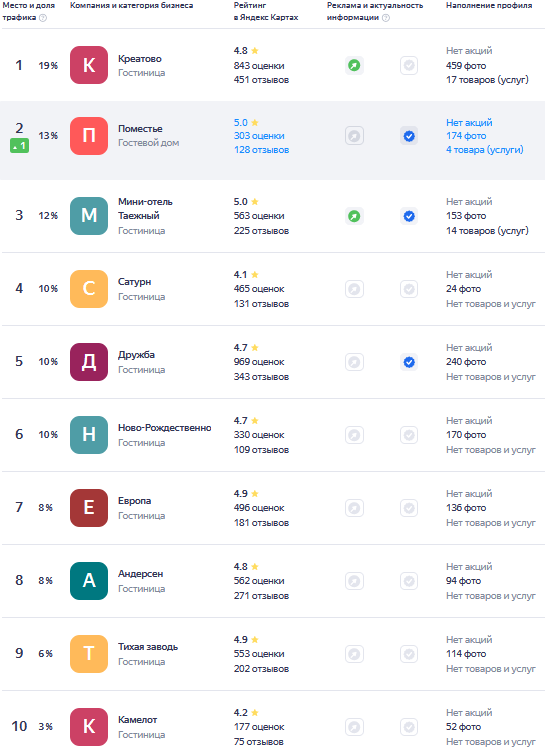Click verified checkmark for Камелот
Image resolution: width=545 pixels, height=755 pixels.
[x=409, y=727]
